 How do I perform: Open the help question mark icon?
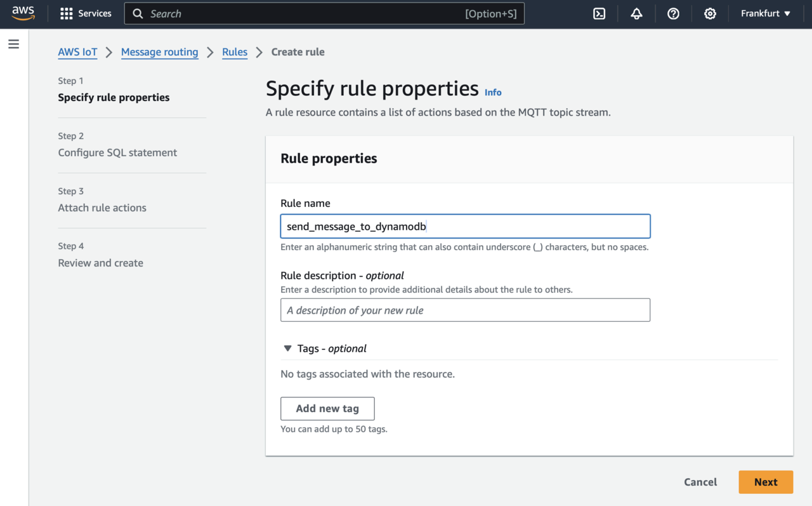click(x=673, y=13)
